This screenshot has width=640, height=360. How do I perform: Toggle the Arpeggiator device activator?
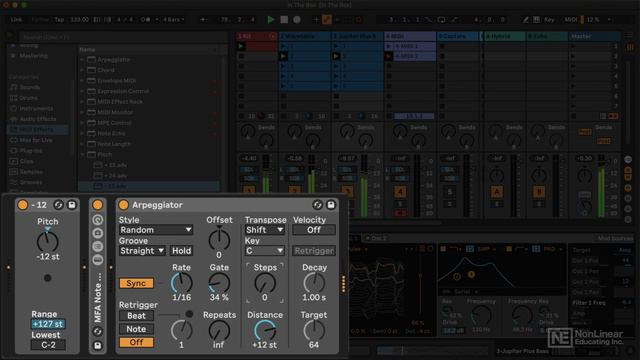[123, 205]
